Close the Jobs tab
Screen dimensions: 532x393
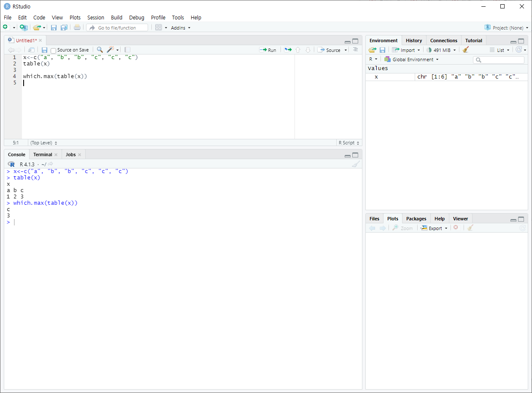(x=79, y=154)
